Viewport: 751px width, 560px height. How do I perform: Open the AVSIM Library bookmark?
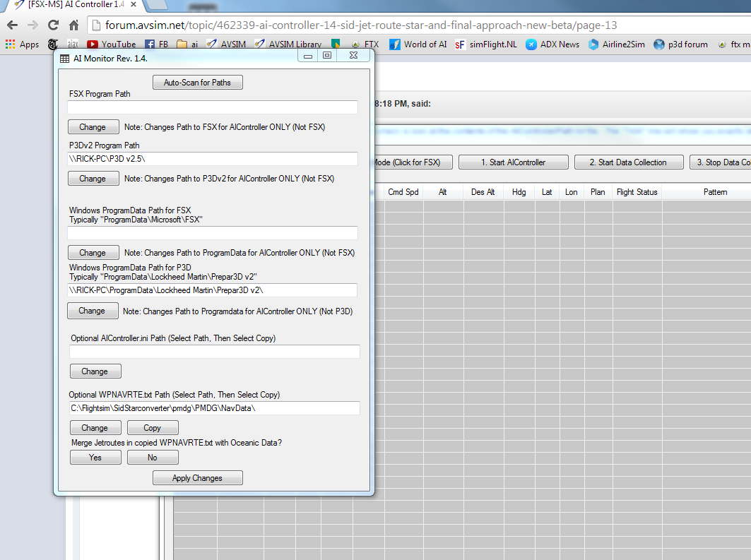[x=288, y=44]
